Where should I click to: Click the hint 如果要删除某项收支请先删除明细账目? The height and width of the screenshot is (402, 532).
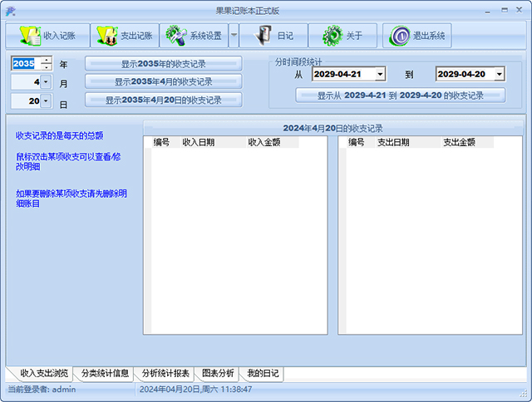[71, 199]
